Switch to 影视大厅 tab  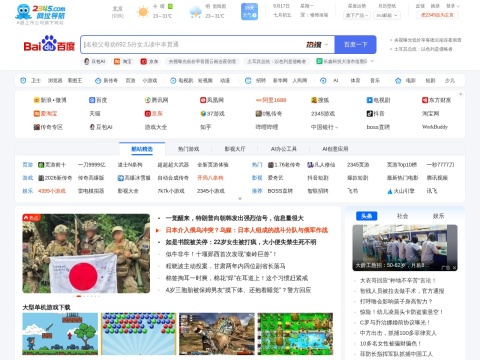[235, 149]
